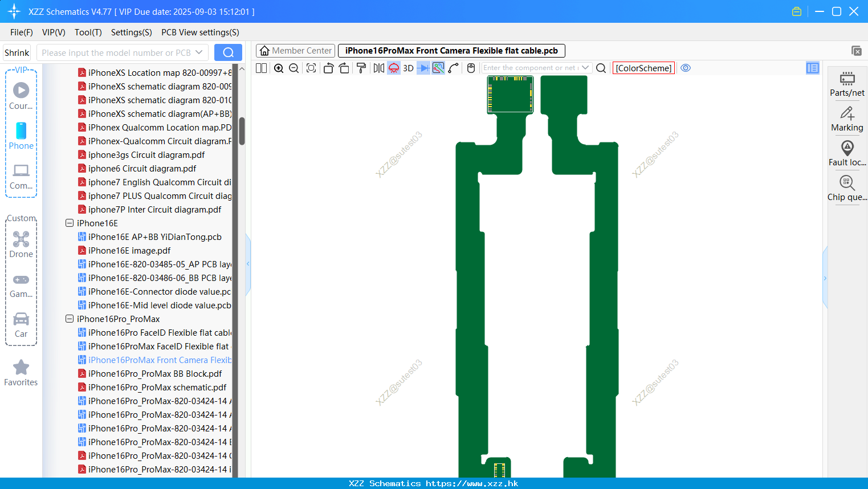Open Favorites
Screen dimensions: 868x489
point(21,373)
